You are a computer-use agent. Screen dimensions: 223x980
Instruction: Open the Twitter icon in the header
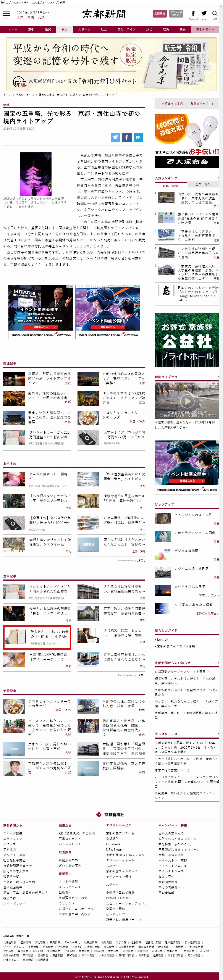[x=204, y=14]
